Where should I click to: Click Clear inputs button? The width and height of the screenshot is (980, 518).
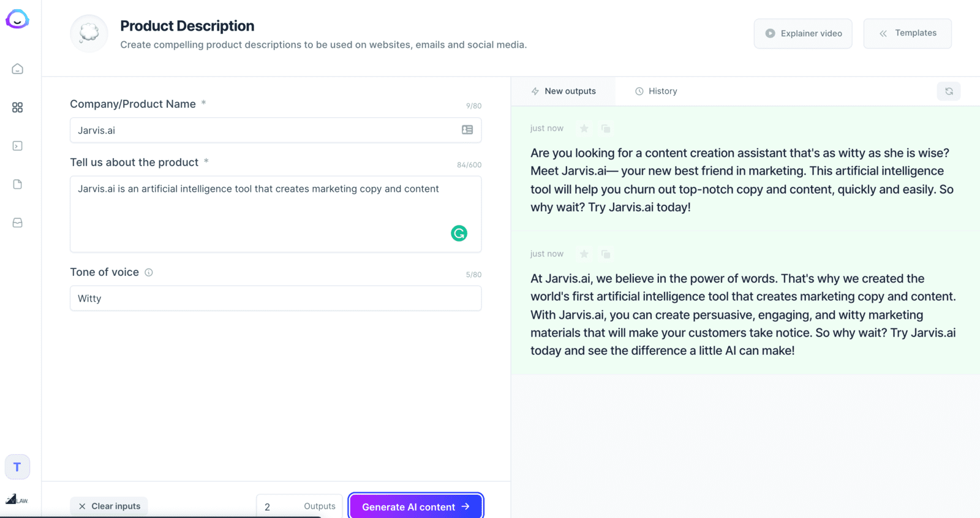point(109,506)
